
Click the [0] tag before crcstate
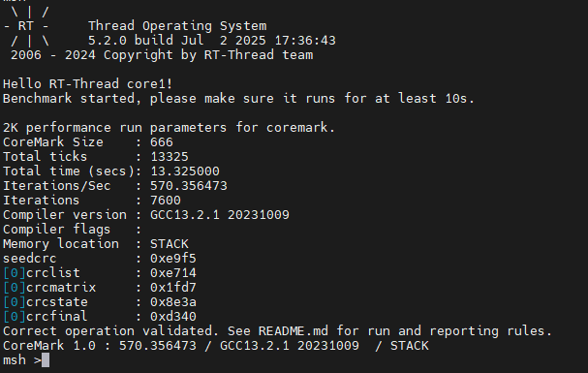click(15, 302)
